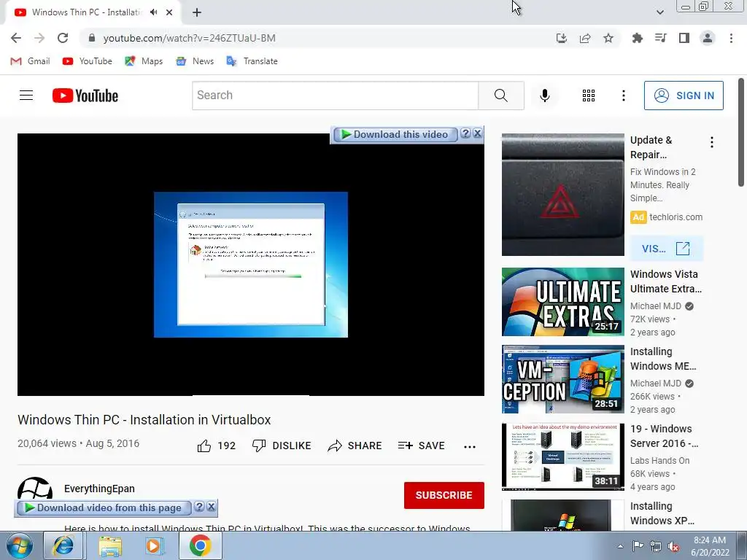Screen dimensions: 747x560
Task: Open the News bookmark
Action: (x=194, y=61)
